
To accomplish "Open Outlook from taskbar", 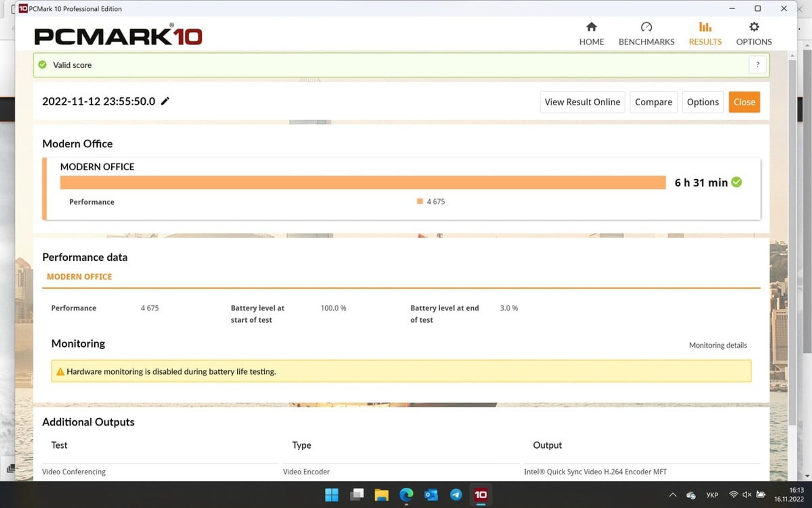I will click(x=431, y=494).
